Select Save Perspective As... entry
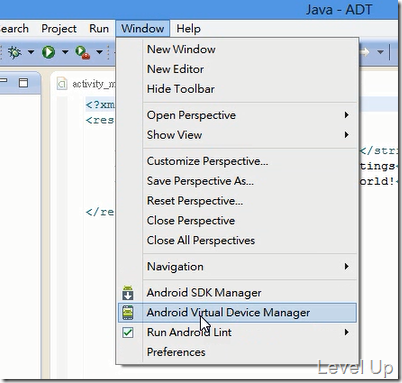The width and height of the screenshot is (402, 383). click(237, 181)
